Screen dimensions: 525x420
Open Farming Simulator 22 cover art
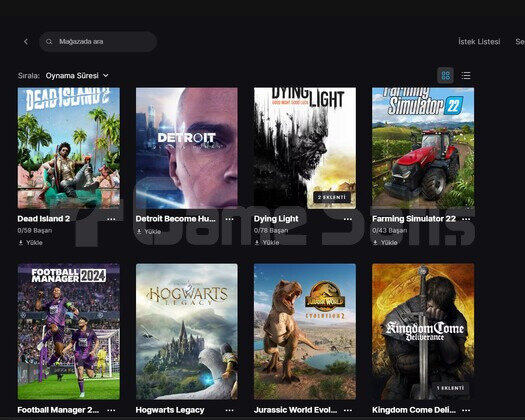423,148
